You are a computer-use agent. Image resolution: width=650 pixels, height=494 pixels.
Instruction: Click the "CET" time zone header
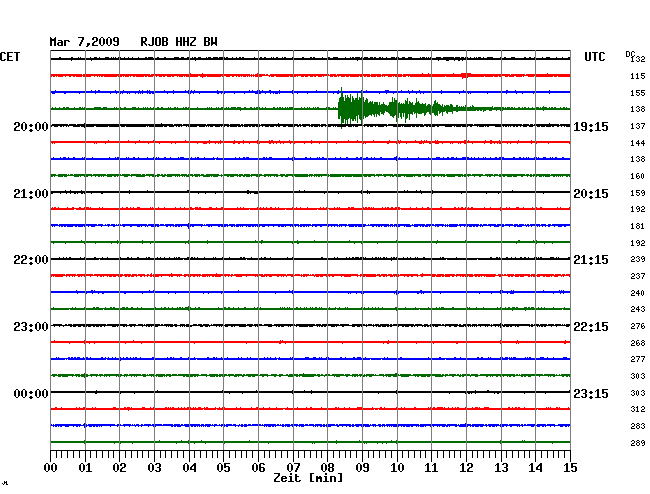coord(10,57)
